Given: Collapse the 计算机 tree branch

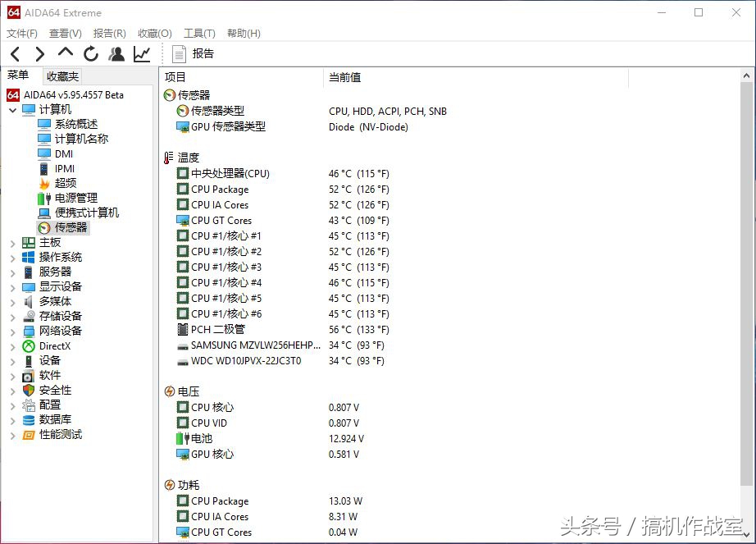Looking at the screenshot, I should [x=12, y=108].
